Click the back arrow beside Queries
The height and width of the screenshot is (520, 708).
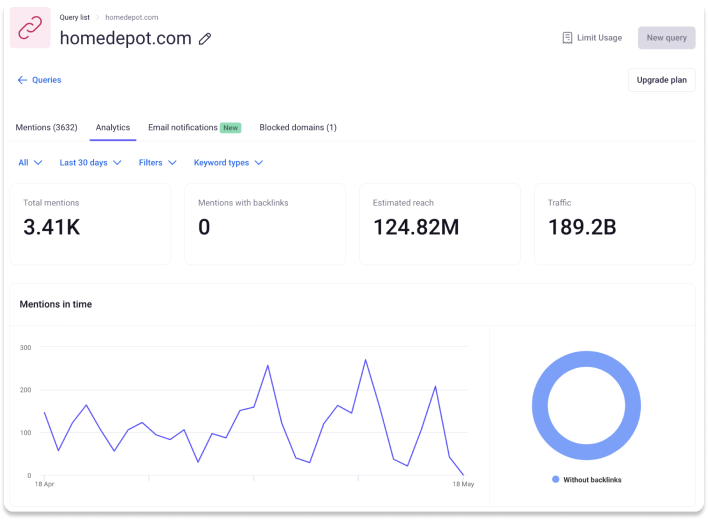click(x=22, y=80)
